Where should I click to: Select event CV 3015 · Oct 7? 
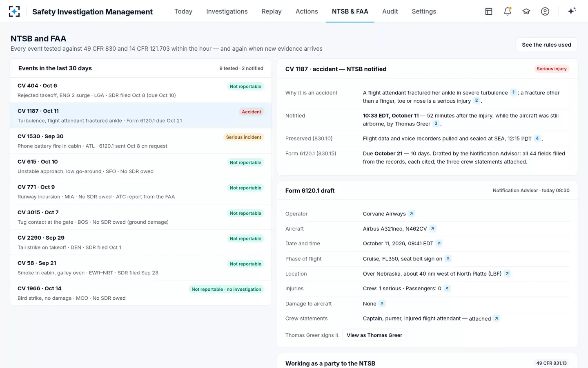point(141,217)
